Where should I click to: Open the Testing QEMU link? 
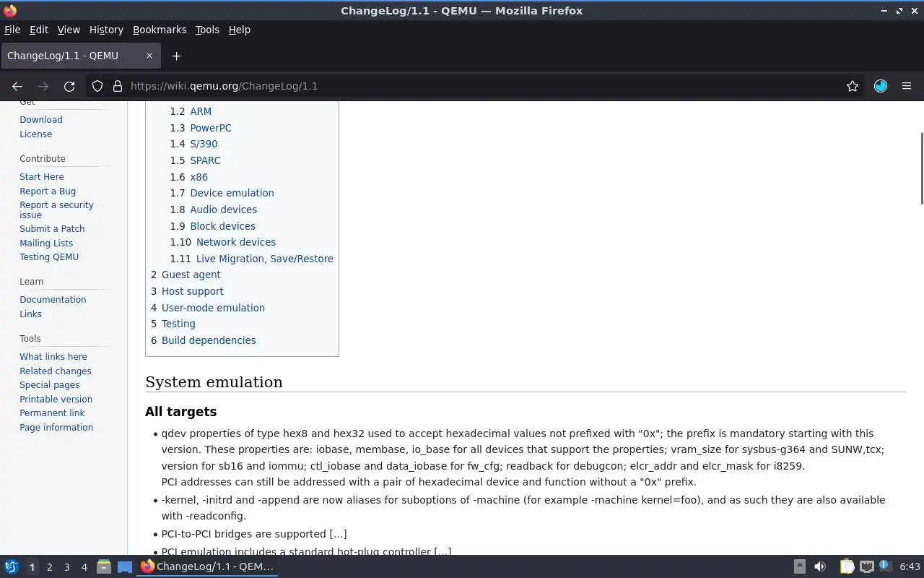(49, 257)
